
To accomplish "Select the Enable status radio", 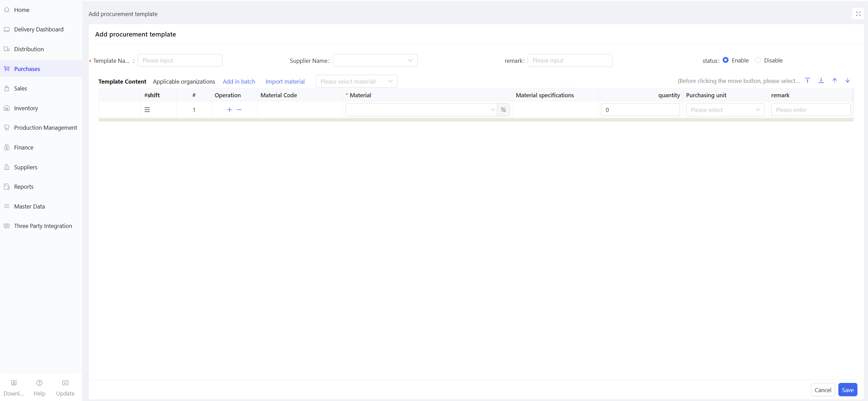I will (x=726, y=60).
